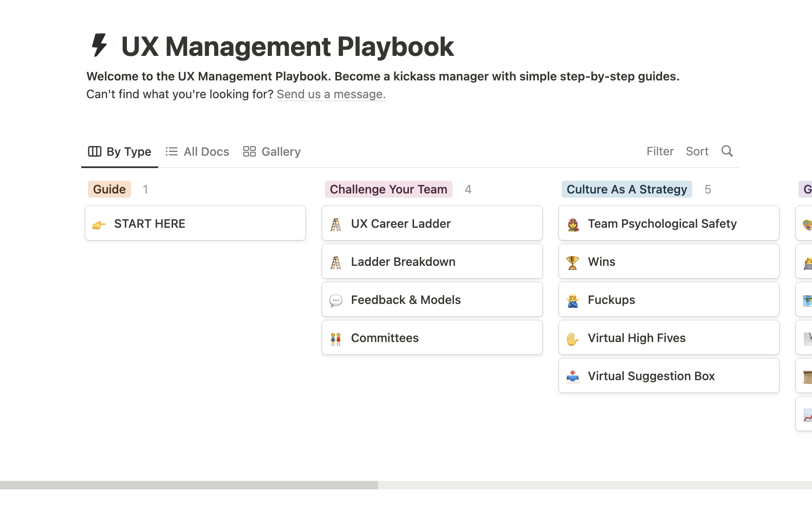
Task: Click the pointing hand icon on START HERE
Action: click(x=99, y=224)
